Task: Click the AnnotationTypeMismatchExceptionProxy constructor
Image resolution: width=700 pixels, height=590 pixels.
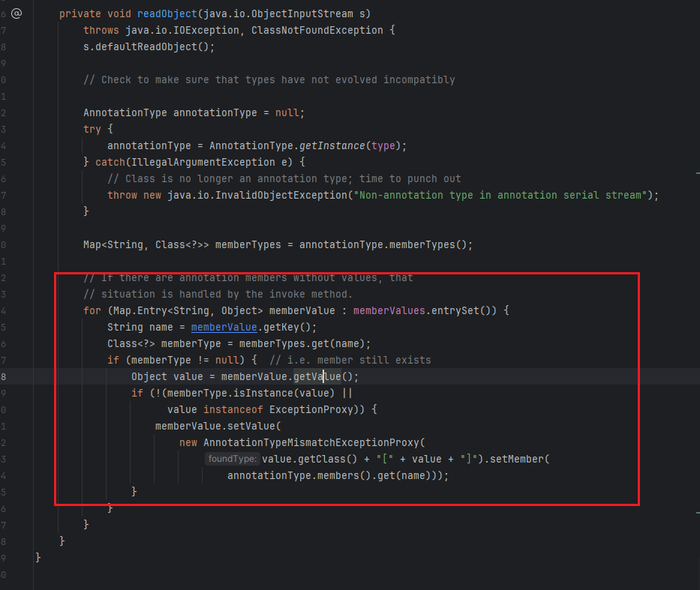Action: 314,442
